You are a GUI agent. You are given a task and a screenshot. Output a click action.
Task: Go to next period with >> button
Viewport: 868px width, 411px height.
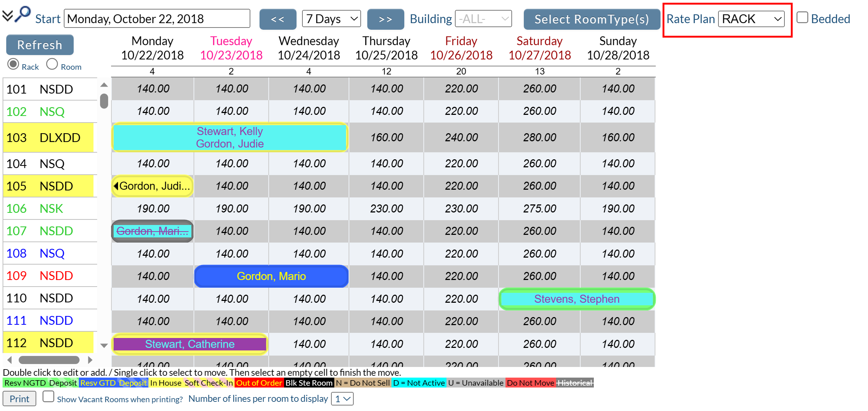pos(386,19)
